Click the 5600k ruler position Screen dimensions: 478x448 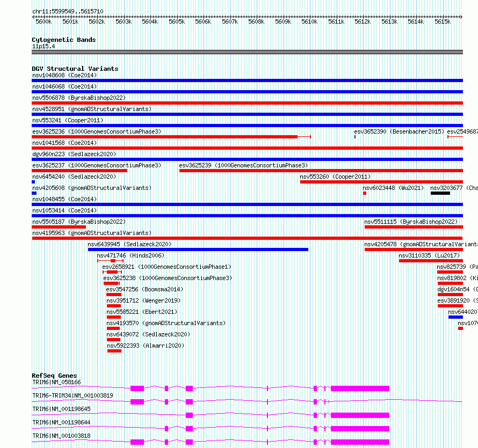click(44, 21)
